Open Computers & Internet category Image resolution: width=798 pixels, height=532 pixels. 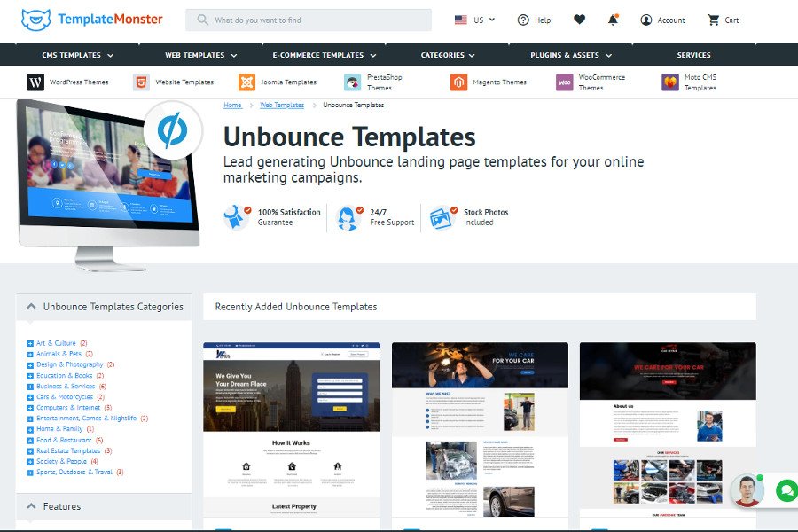(68, 408)
